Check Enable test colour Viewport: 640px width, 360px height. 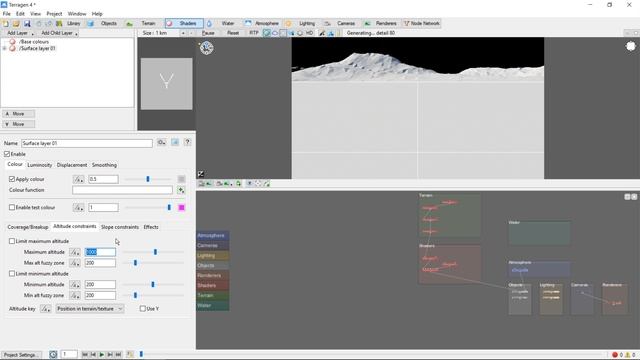12,208
